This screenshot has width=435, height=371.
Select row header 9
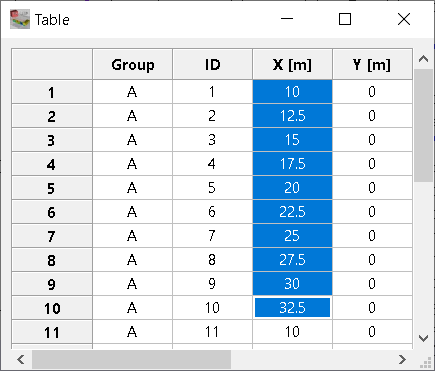tap(52, 284)
